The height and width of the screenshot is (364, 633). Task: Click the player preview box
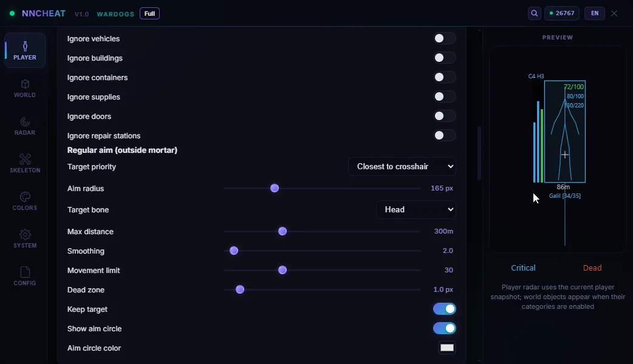[565, 132]
